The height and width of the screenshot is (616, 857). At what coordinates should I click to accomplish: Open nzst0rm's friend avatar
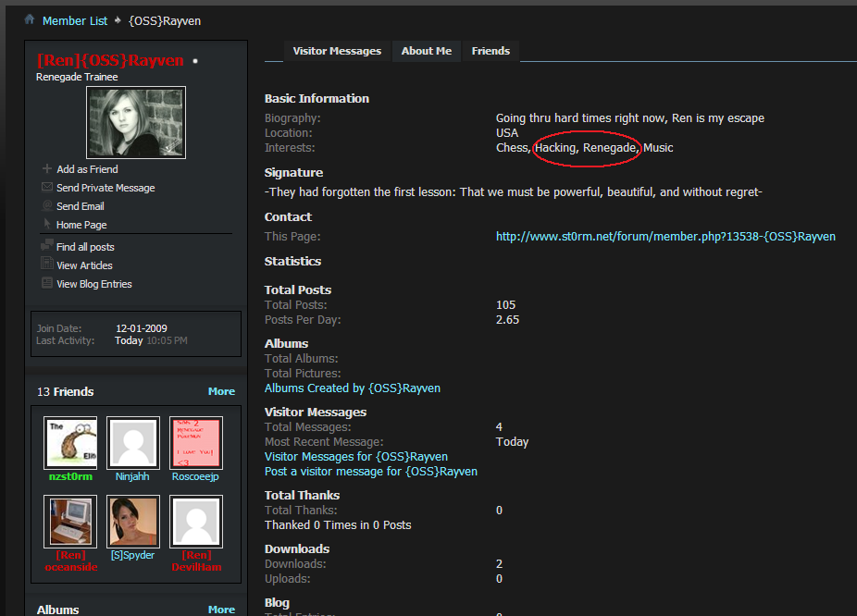[x=71, y=443]
